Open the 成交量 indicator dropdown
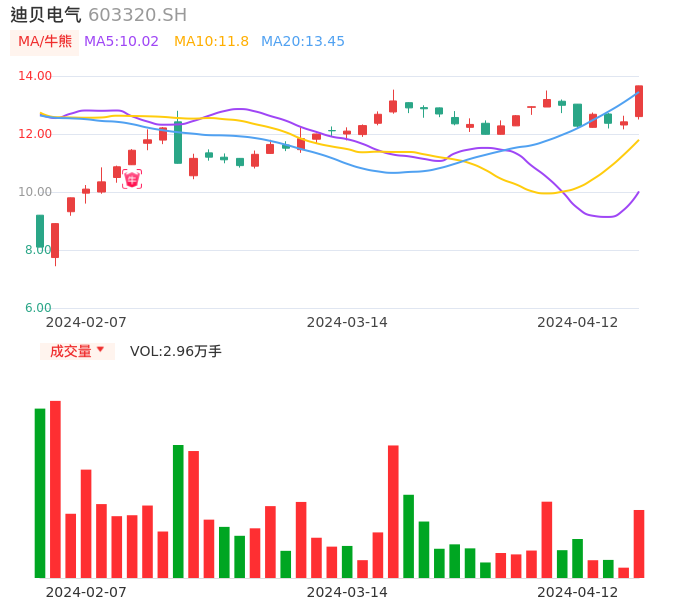Screen dimensions: 686x606 click(x=77, y=351)
